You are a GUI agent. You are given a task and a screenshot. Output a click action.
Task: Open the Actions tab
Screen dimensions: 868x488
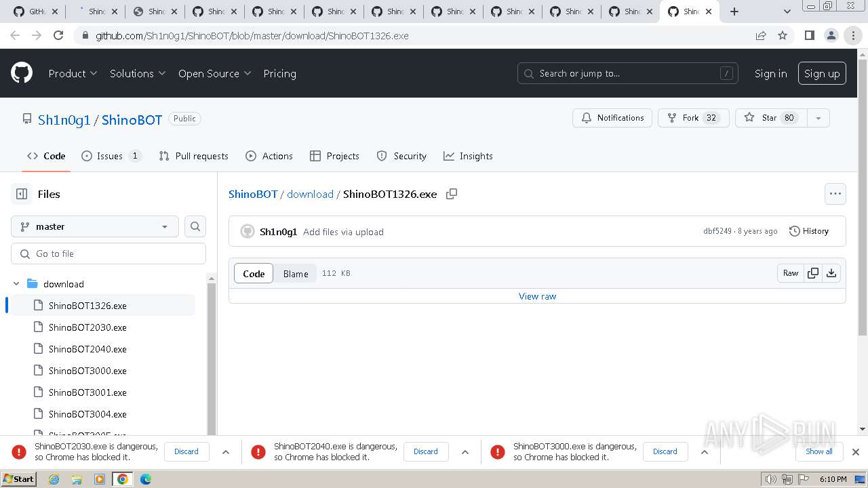pyautogui.click(x=269, y=156)
